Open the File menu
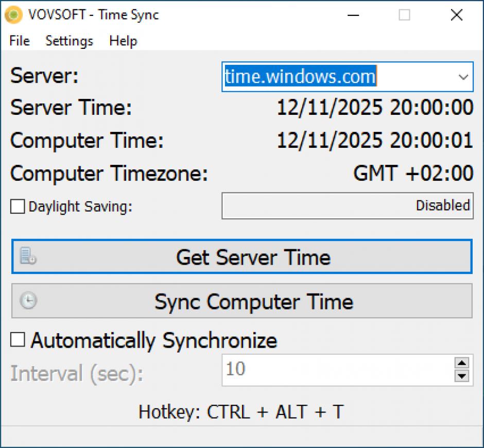484x448 pixels. (x=19, y=41)
